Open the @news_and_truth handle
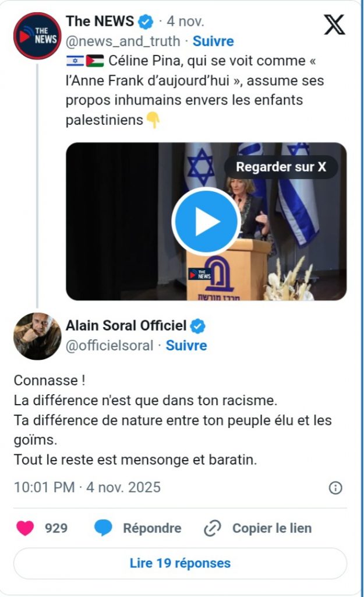 coord(124,41)
